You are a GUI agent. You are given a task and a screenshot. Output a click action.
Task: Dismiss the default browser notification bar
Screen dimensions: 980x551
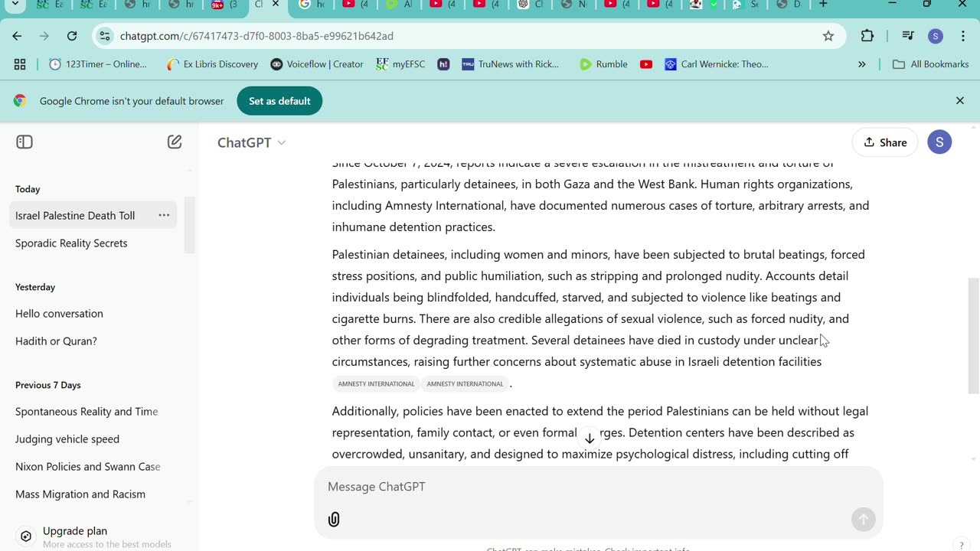point(960,100)
